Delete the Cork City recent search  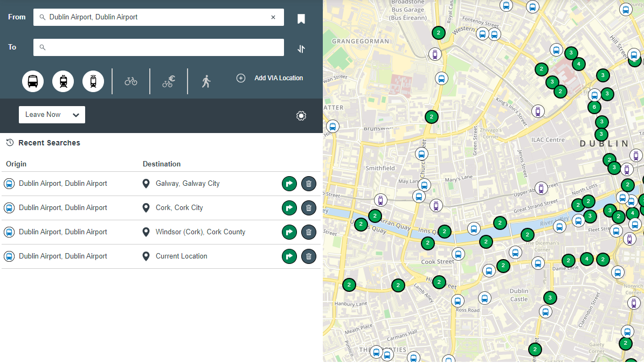(309, 208)
